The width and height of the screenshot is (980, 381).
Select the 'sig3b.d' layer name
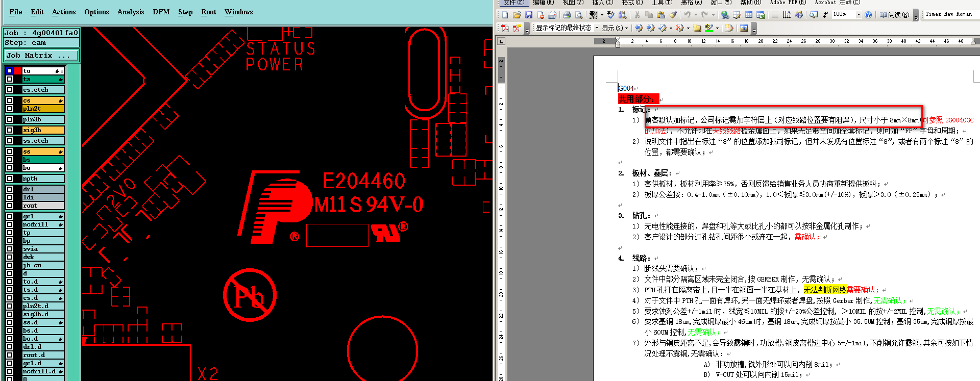pyautogui.click(x=43, y=314)
